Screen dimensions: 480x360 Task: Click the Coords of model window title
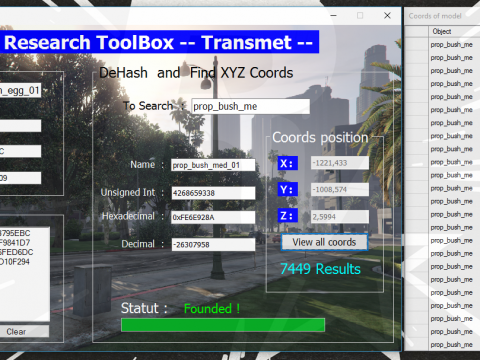435,16
